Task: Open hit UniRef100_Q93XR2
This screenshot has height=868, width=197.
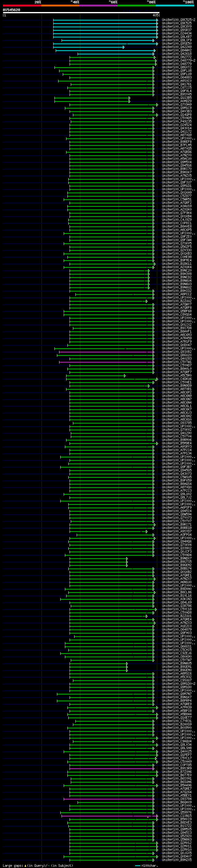Action: tap(177, 352)
